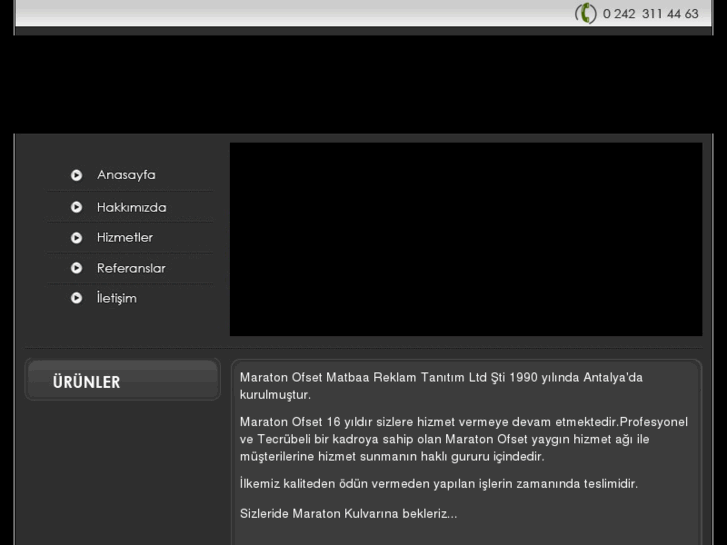This screenshot has height=545, width=727.
Task: Click the arrow bullet beside İletişim
Action: click(x=77, y=298)
